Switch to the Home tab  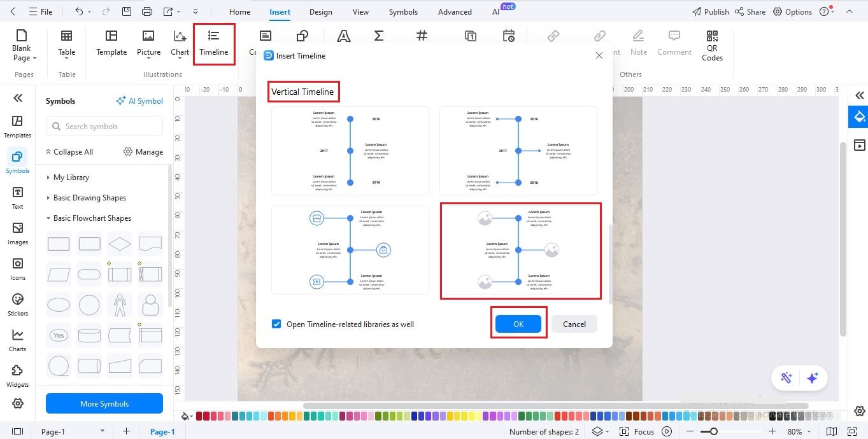(x=239, y=11)
